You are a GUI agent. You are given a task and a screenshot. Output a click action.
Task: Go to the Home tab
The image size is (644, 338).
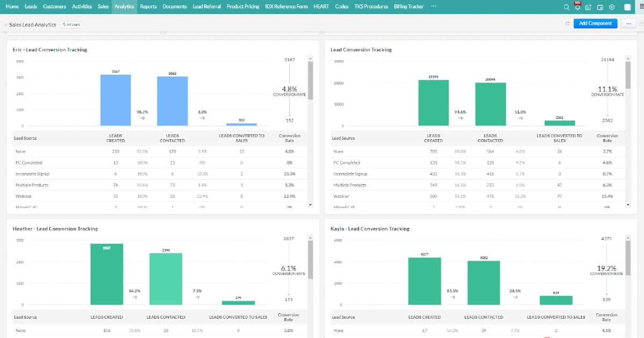point(12,6)
